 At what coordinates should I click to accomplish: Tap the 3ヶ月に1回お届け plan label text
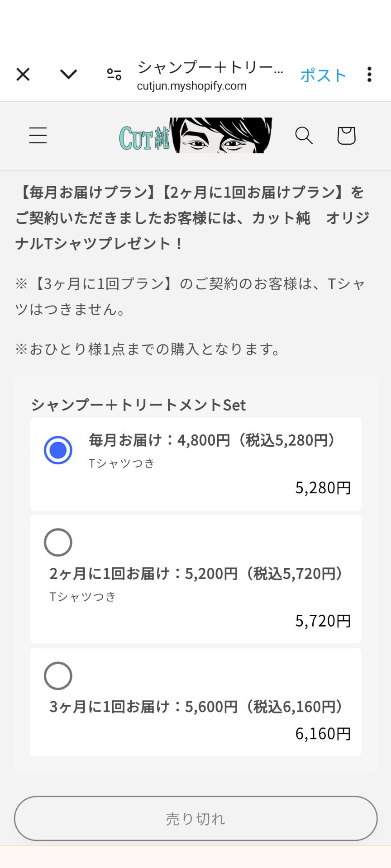197,707
